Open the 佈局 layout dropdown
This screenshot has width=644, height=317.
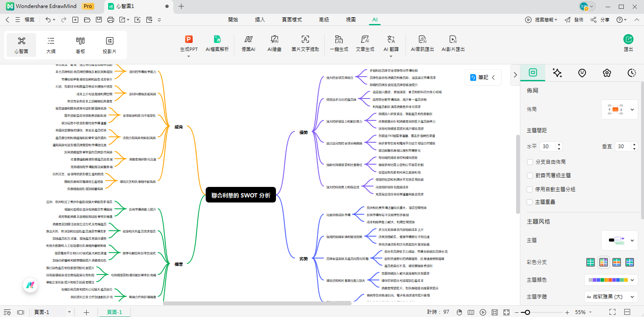[x=619, y=109]
